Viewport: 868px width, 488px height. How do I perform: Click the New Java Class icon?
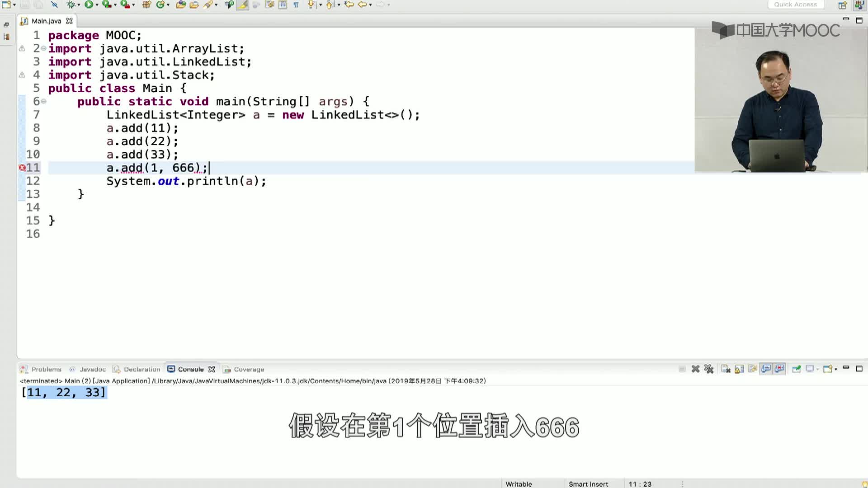160,5
